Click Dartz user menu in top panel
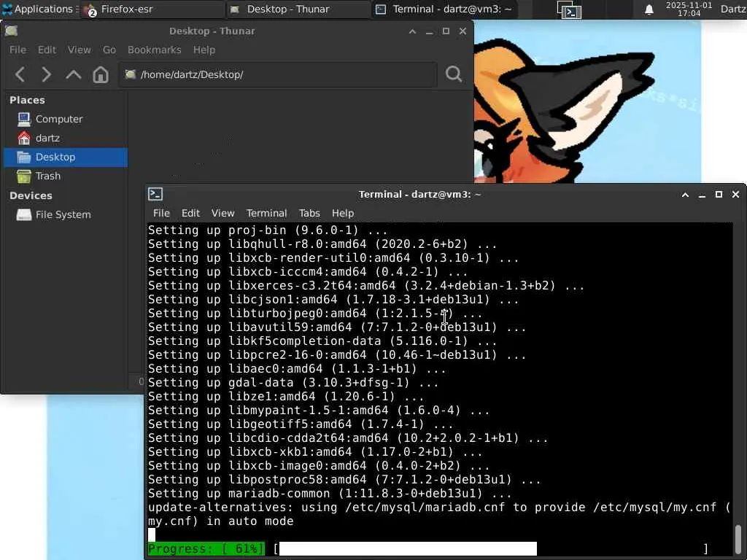Image resolution: width=747 pixels, height=560 pixels. pyautogui.click(x=733, y=9)
